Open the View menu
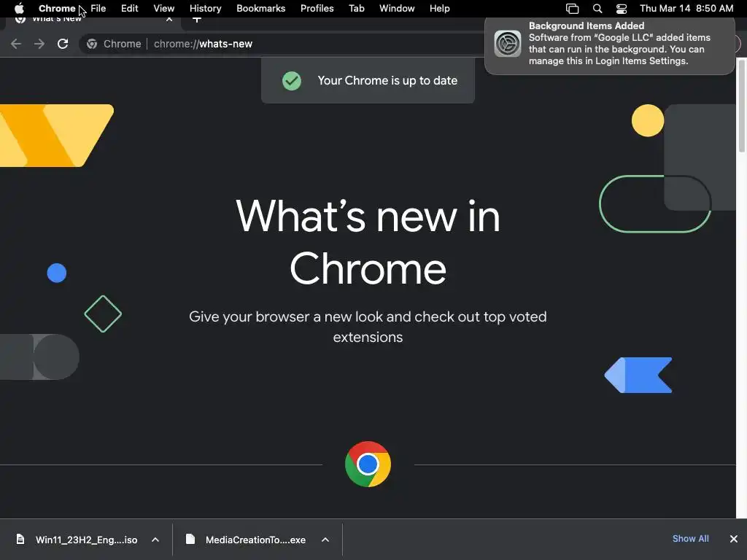Screen dimensions: 747x560 click(164, 8)
